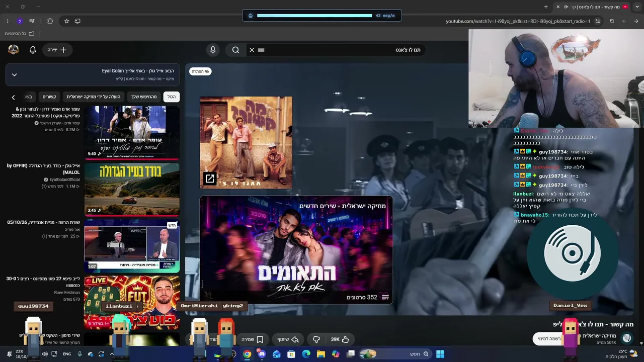Click the שיתוף share button
The width and height of the screenshot is (644, 362).
click(288, 339)
